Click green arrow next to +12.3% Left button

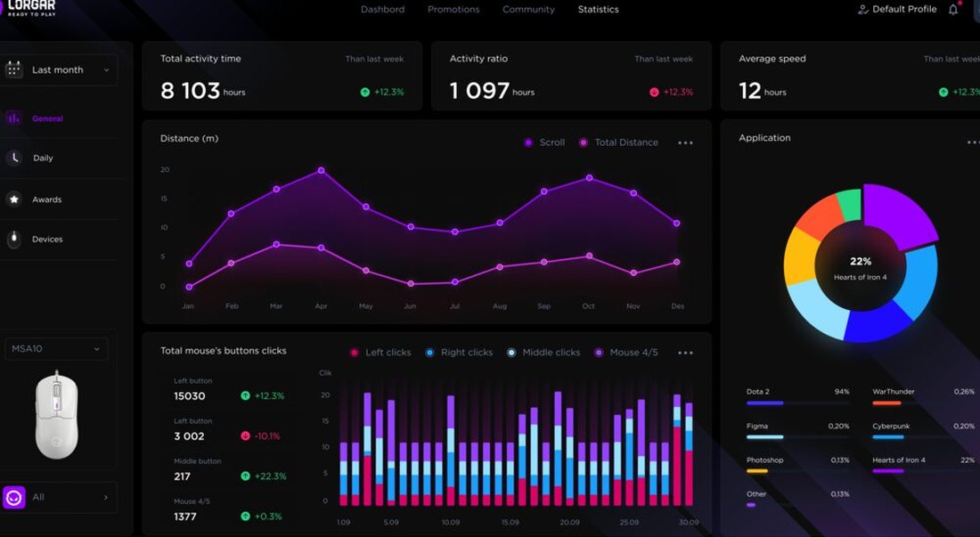pyautogui.click(x=245, y=395)
